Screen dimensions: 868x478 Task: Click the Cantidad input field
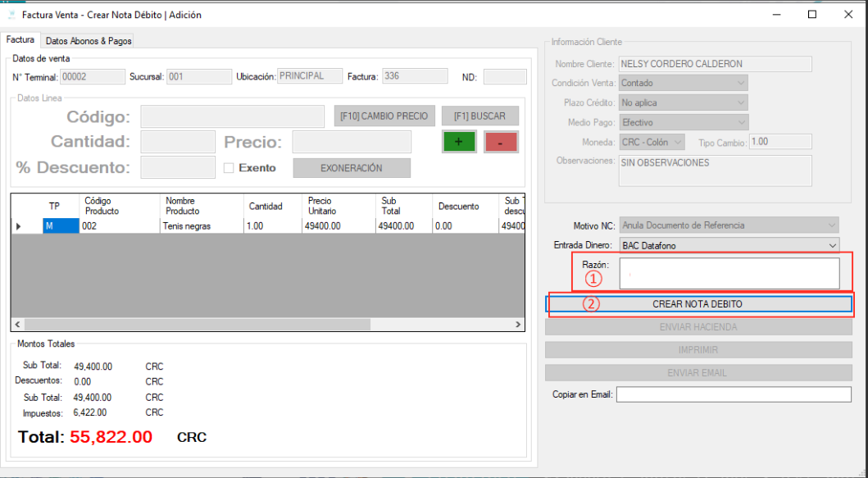[178, 142]
